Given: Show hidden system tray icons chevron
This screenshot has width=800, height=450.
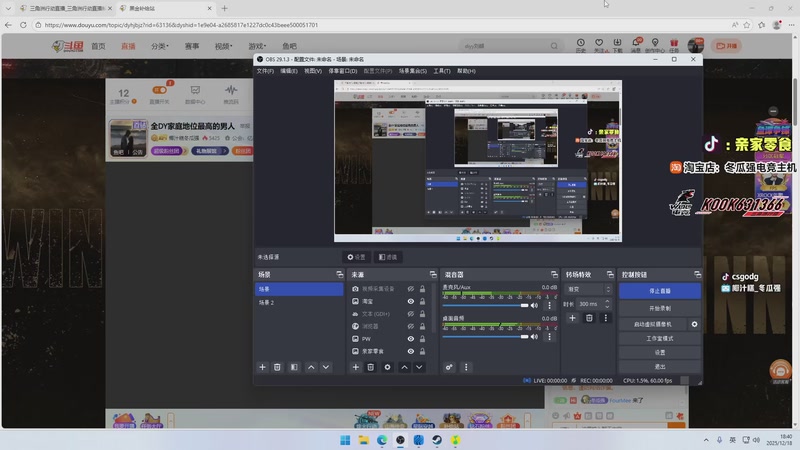Looking at the screenshot, I should (x=706, y=440).
